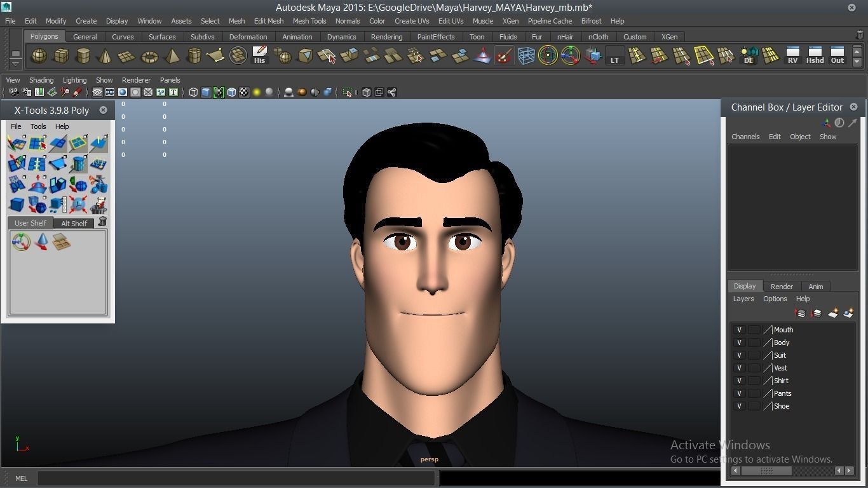
Task: Click the DE shelf icon
Action: click(749, 56)
